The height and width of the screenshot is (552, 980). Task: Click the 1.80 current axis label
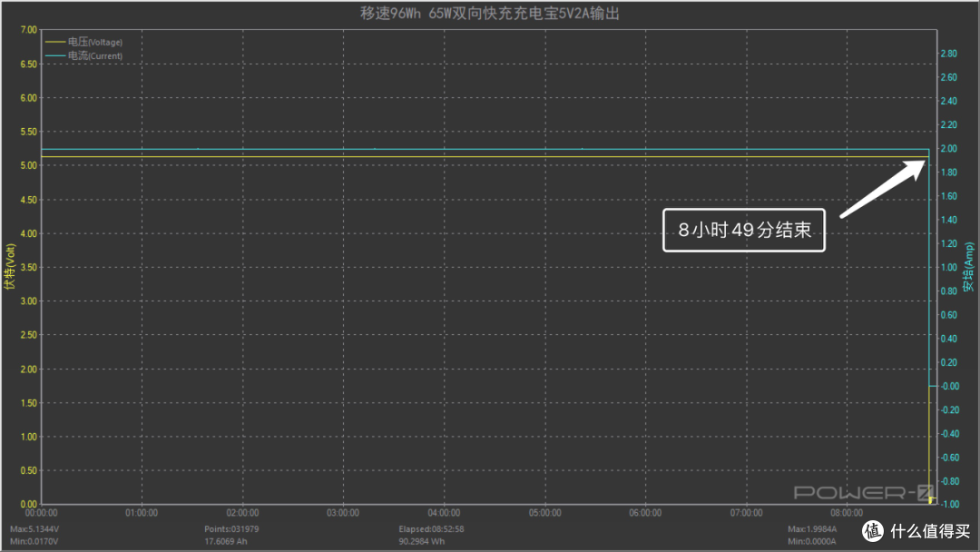click(949, 172)
